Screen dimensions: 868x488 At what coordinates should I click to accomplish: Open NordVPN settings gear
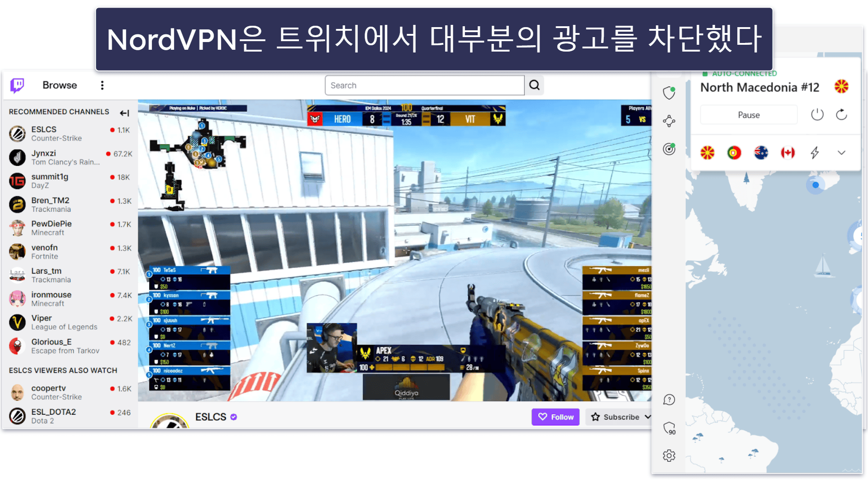pos(669,455)
